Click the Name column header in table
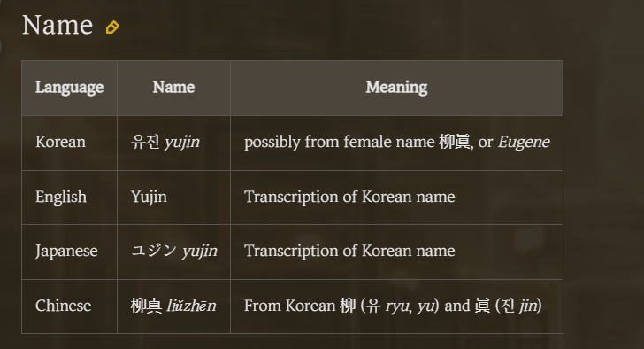The image size is (644, 349). coord(173,88)
